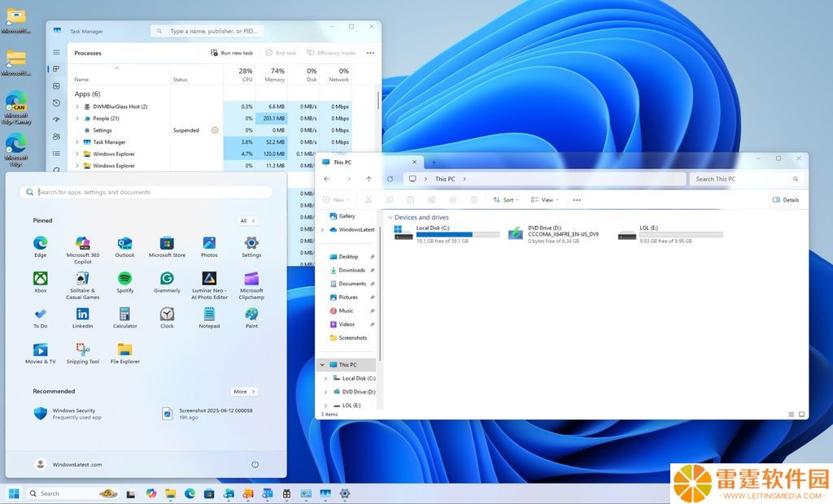The width and height of the screenshot is (833, 504).
Task: Open Microsoft 365 Copilot from pinned apps
Action: 82,250
